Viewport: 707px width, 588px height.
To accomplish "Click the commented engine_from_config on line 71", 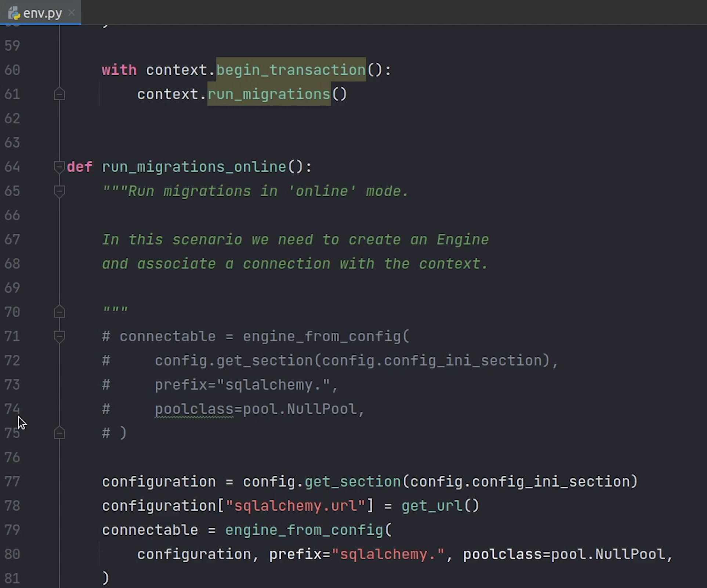I will [322, 336].
